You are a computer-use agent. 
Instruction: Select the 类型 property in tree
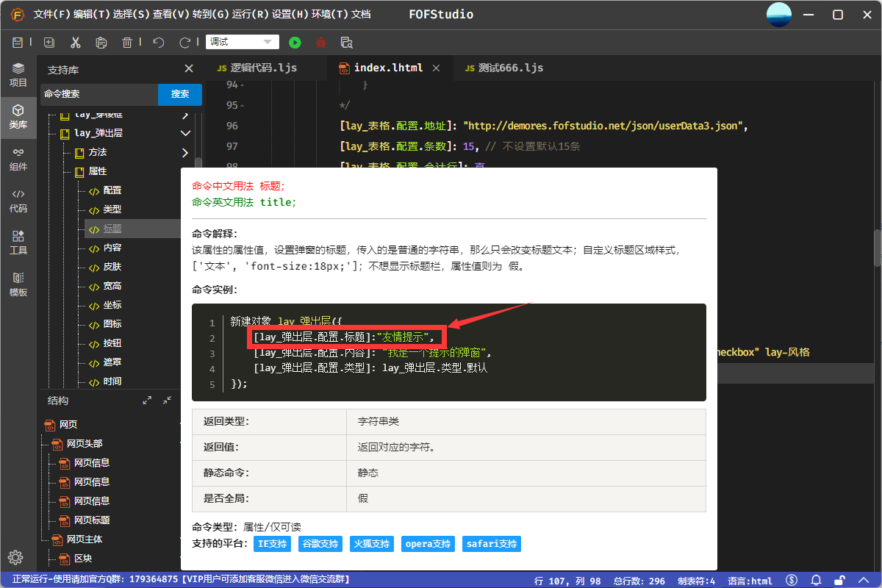[x=112, y=209]
